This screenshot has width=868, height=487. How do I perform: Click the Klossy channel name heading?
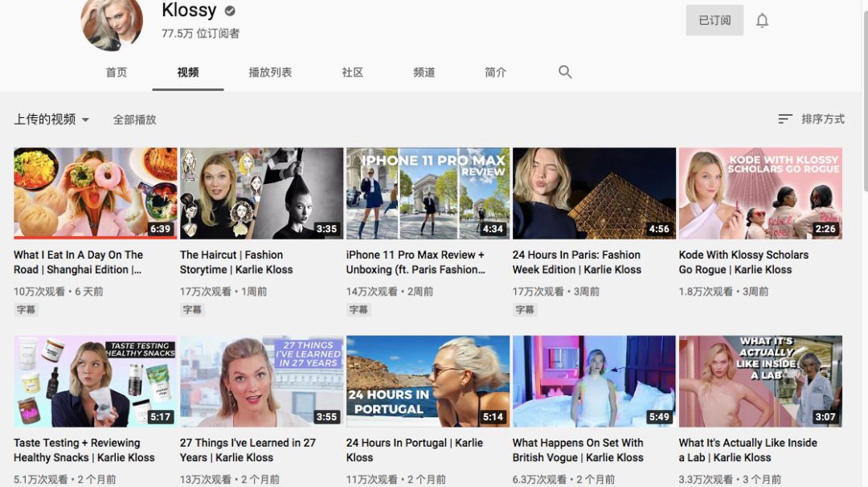click(x=190, y=10)
